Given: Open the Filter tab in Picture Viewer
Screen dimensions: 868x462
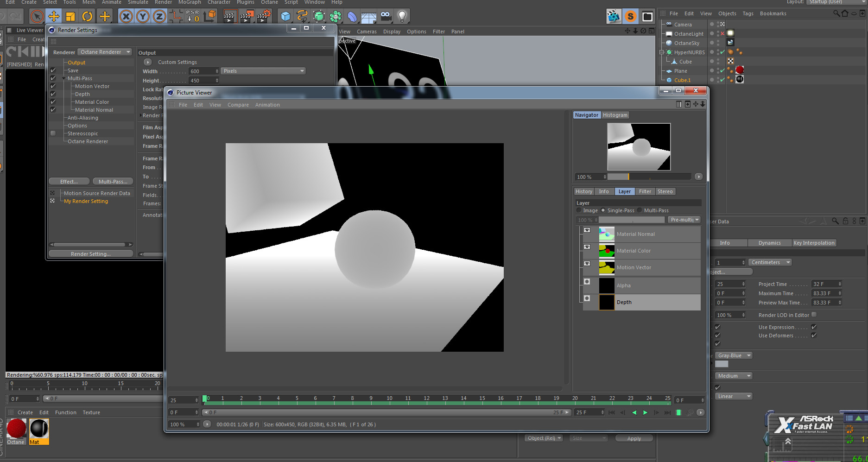Looking at the screenshot, I should [x=645, y=191].
